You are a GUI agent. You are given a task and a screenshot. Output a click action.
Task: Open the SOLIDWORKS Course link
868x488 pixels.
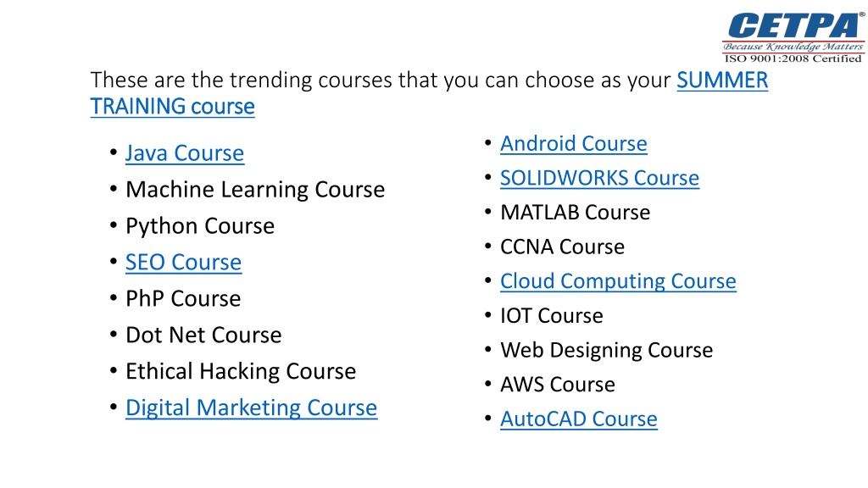pos(599,178)
